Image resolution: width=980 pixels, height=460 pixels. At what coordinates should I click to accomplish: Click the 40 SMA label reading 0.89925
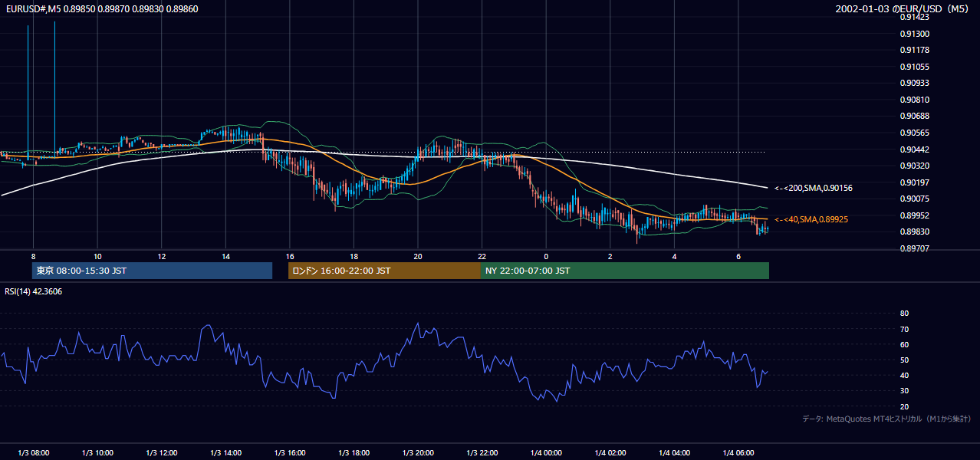tap(811, 219)
